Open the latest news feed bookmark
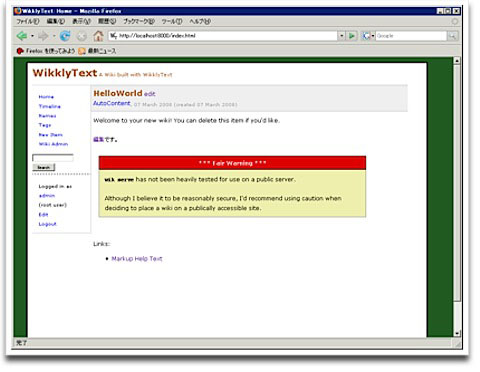480x372 pixels. [x=97, y=51]
